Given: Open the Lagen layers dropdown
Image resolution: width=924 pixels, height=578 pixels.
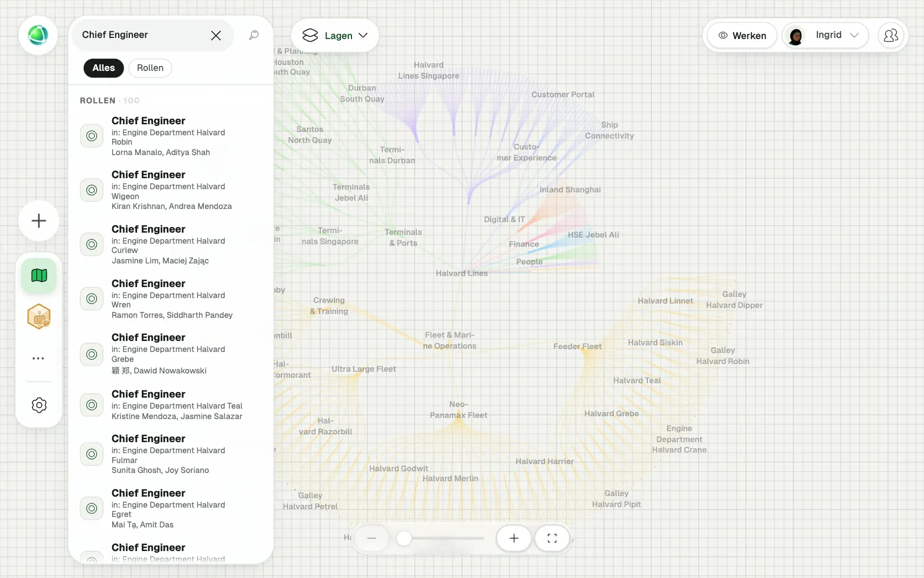Looking at the screenshot, I should click(335, 35).
